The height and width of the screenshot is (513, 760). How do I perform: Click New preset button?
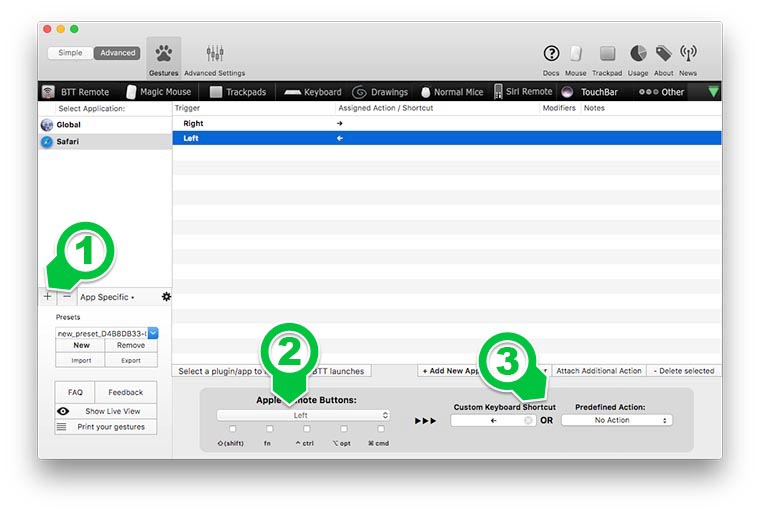coord(81,345)
